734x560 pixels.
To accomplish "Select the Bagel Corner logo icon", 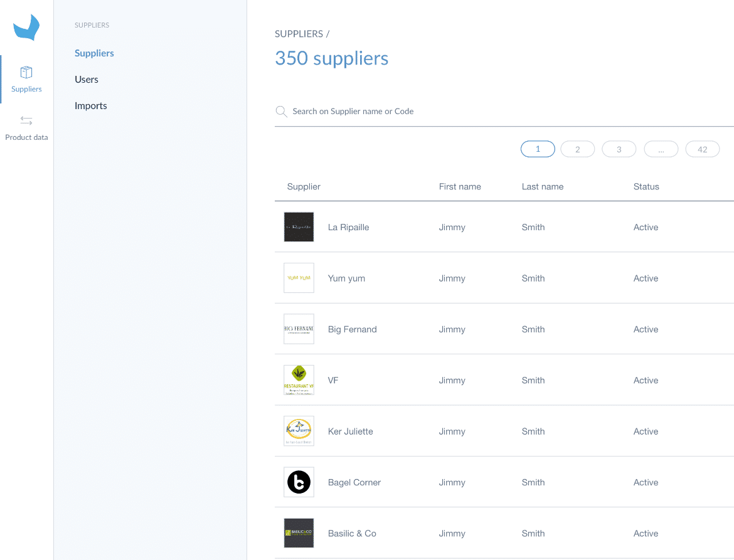I will pos(299,482).
